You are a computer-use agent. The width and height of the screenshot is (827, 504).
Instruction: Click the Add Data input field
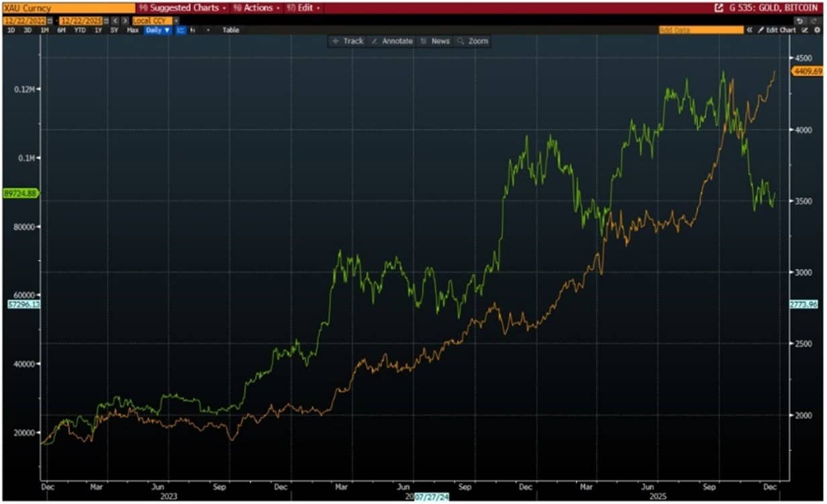(700, 30)
